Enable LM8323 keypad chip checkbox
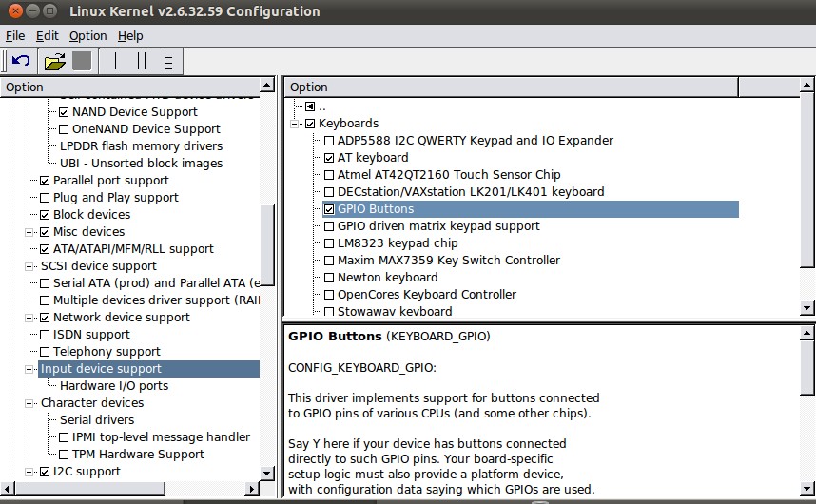Image resolution: width=816 pixels, height=504 pixels. click(x=329, y=243)
